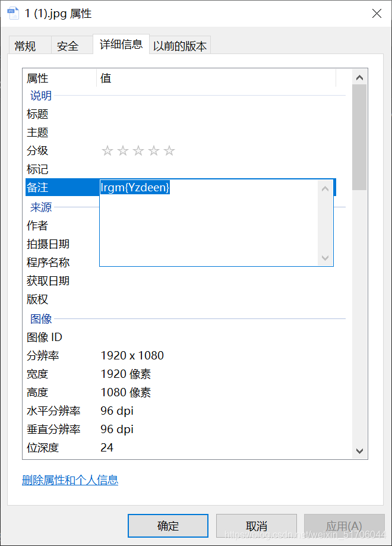Image resolution: width=392 pixels, height=546 pixels.
Task: Select the 图像 ID property row
Action: (x=181, y=337)
